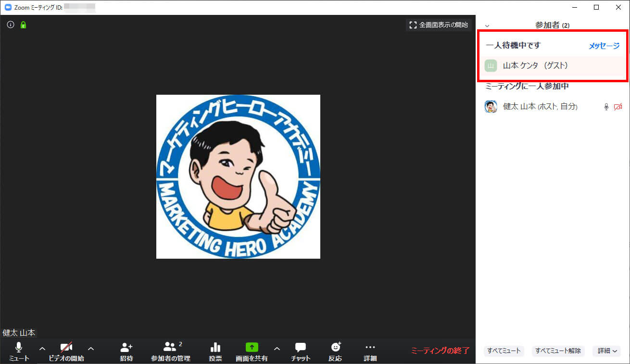Click the avatar icon of 山本 ケンタ
630x364 pixels.
[491, 66]
